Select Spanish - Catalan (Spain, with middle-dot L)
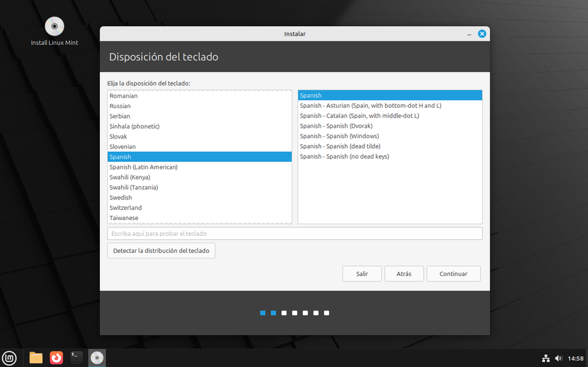 point(359,115)
